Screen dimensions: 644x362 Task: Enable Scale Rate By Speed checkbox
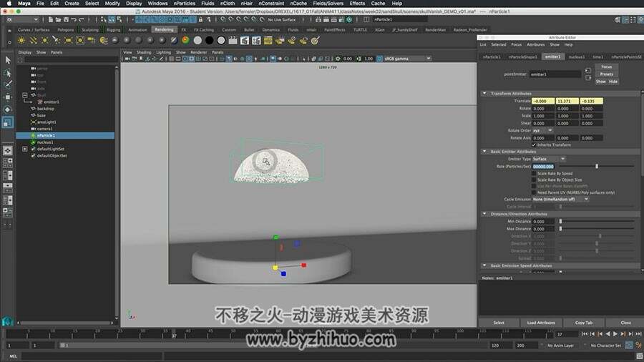pyautogui.click(x=534, y=174)
